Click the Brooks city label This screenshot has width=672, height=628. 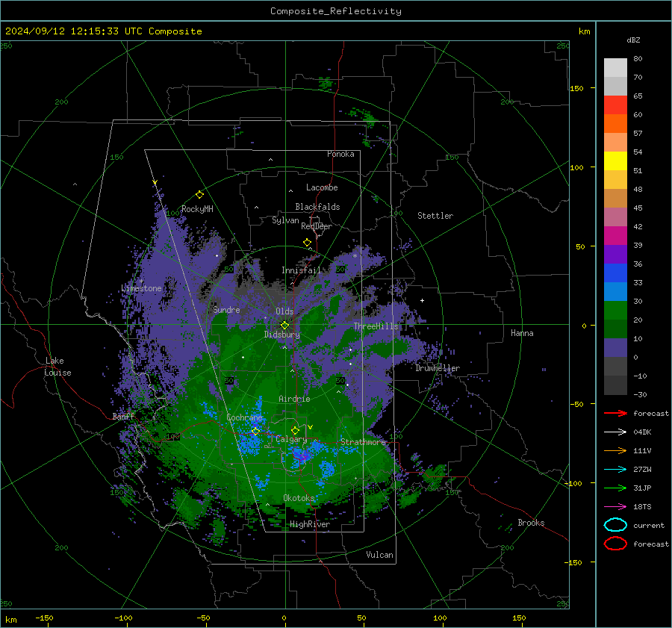pyautogui.click(x=531, y=523)
